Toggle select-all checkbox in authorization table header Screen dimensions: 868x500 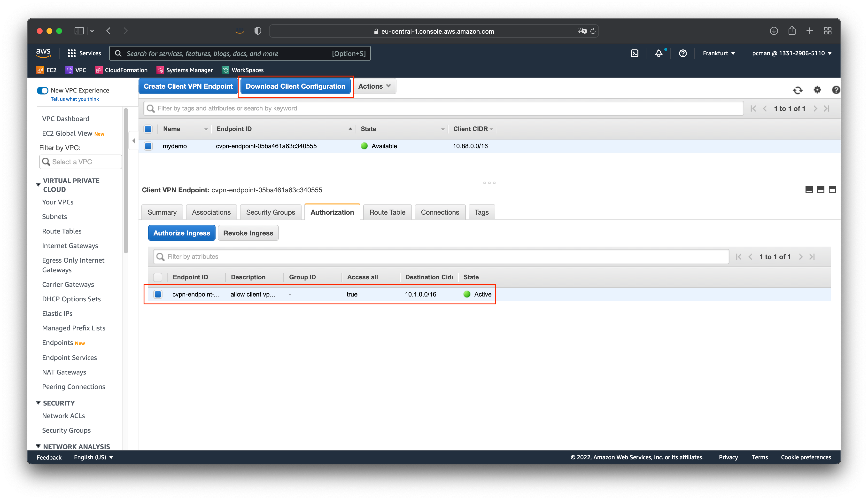(157, 277)
